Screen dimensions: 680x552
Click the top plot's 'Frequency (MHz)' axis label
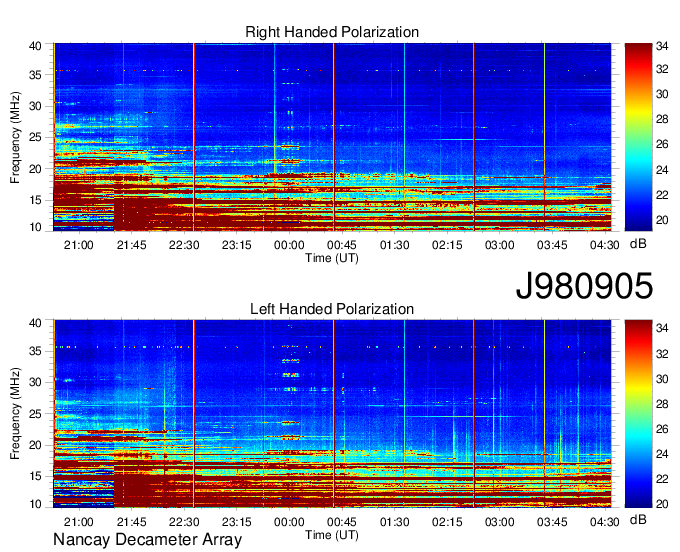[15, 137]
